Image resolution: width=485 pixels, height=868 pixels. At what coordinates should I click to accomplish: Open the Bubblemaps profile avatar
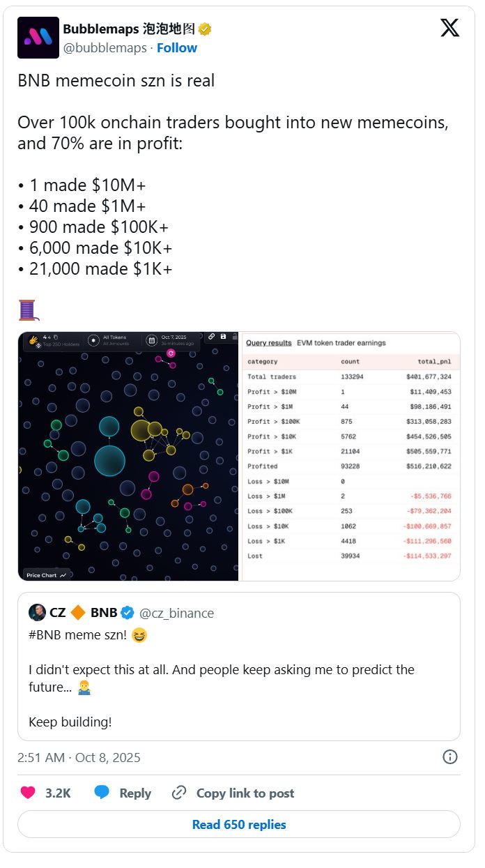tap(38, 38)
